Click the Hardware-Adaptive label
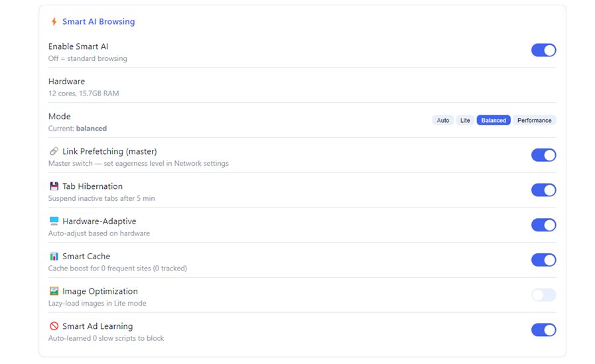Image resolution: width=595 pixels, height=364 pixels. (99, 221)
